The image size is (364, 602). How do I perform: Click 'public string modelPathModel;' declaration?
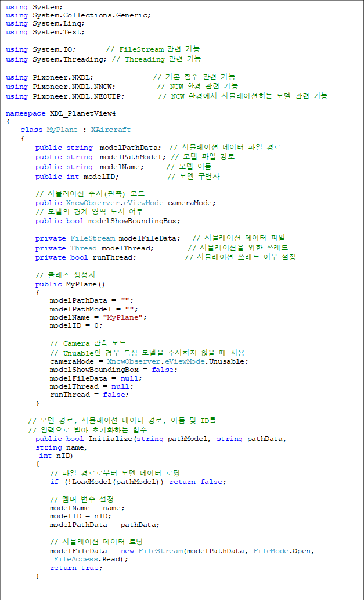tap(101, 157)
